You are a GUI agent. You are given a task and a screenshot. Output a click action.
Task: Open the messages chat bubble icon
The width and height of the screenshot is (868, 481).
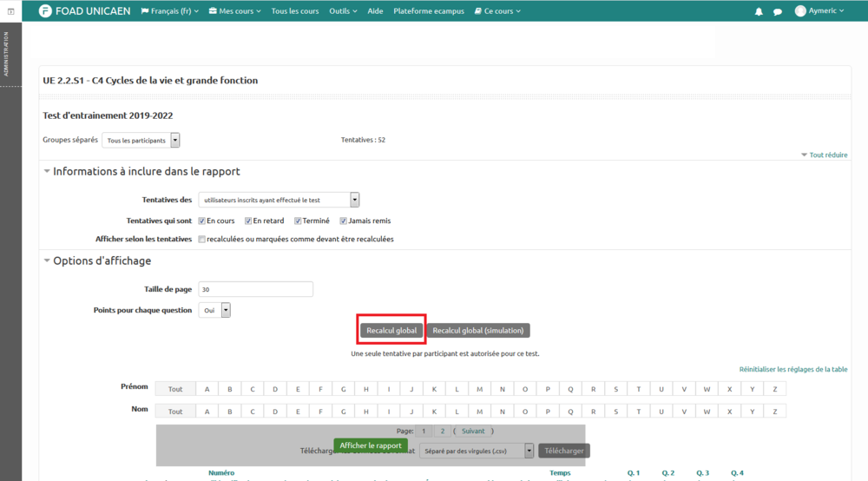tap(778, 11)
